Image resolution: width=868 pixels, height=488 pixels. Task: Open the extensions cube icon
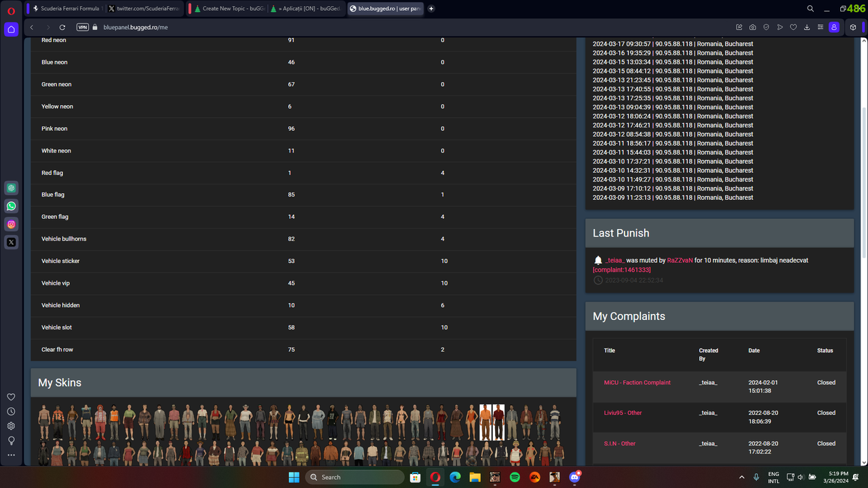[853, 27]
